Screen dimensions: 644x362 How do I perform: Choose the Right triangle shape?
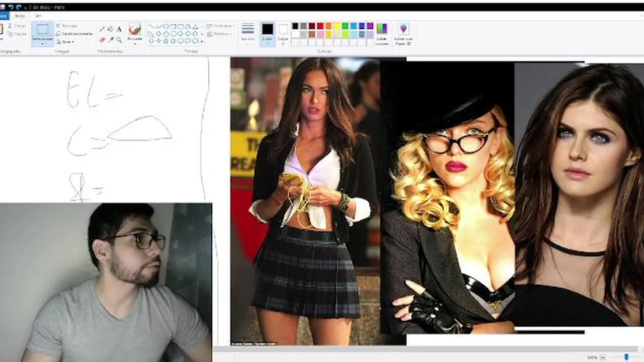151,34
